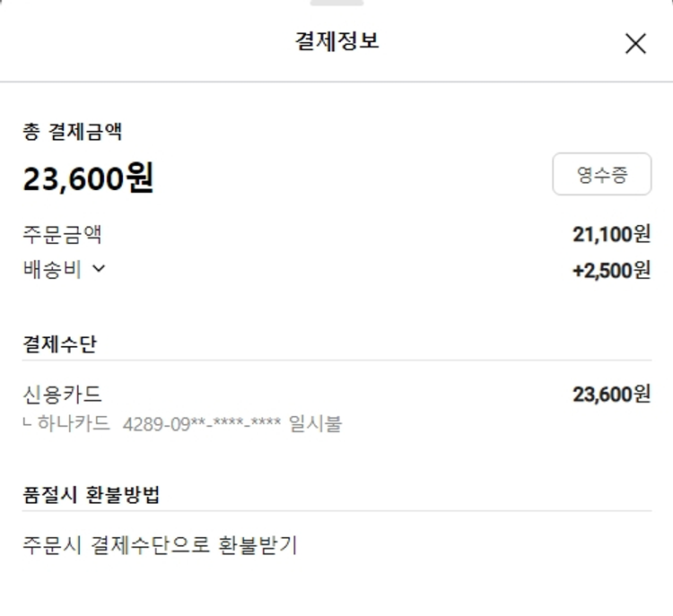Click the 결제수단 section heading
Viewport: 673px width, 616px height.
pyautogui.click(x=59, y=343)
